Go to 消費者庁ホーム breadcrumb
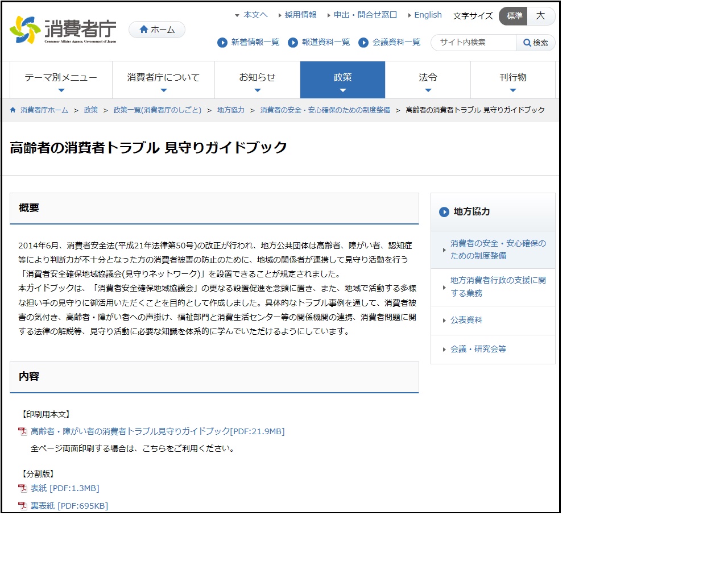The image size is (728, 582). pyautogui.click(x=44, y=110)
